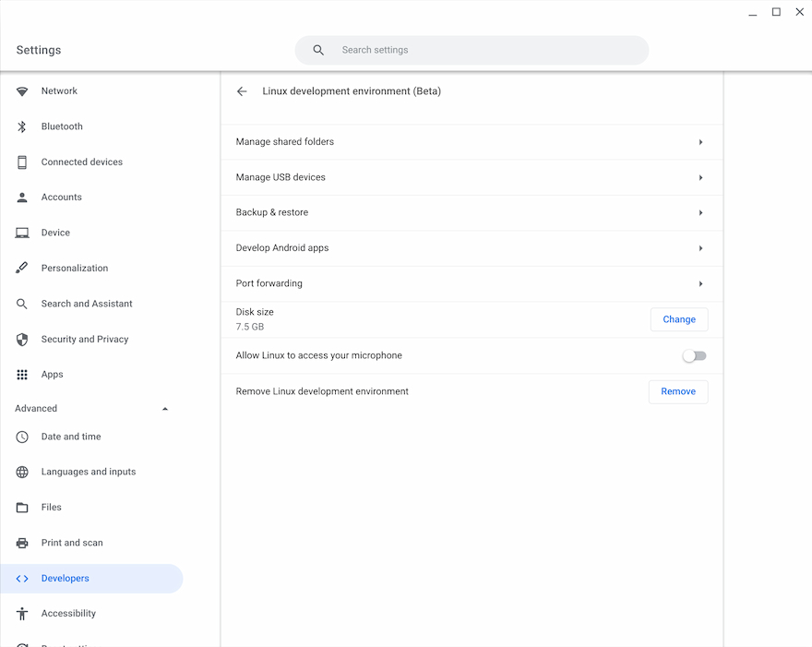This screenshot has height=647, width=812.
Task: Open Backup & restore chevron
Action: coord(700,213)
